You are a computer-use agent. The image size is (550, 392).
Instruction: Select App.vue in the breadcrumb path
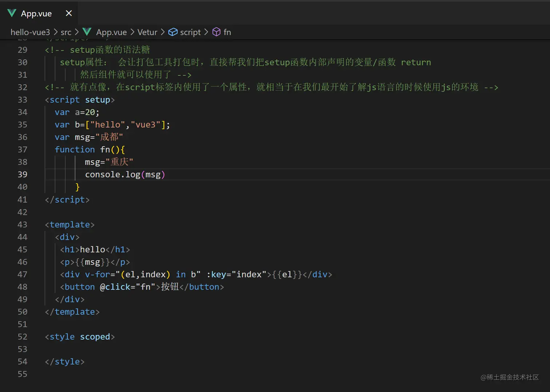(111, 32)
